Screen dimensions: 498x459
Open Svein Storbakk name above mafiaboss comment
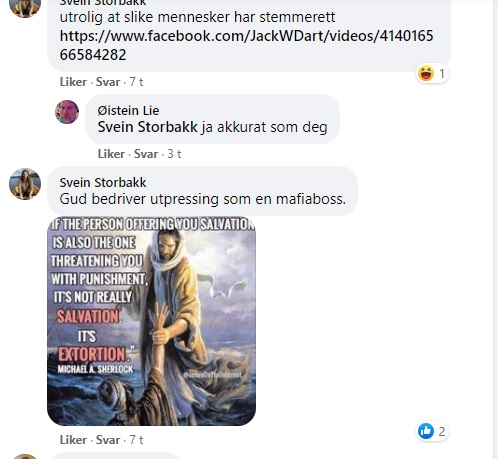pyautogui.click(x=103, y=183)
